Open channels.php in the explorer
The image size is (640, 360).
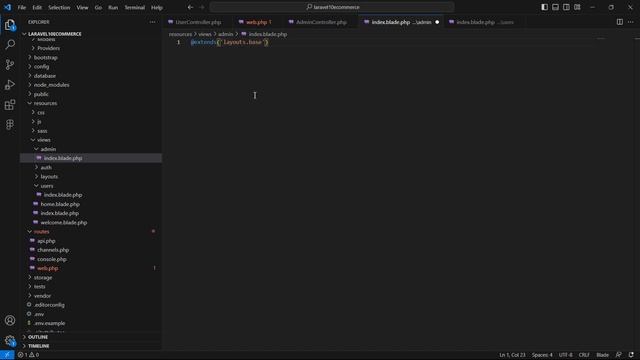click(x=53, y=250)
